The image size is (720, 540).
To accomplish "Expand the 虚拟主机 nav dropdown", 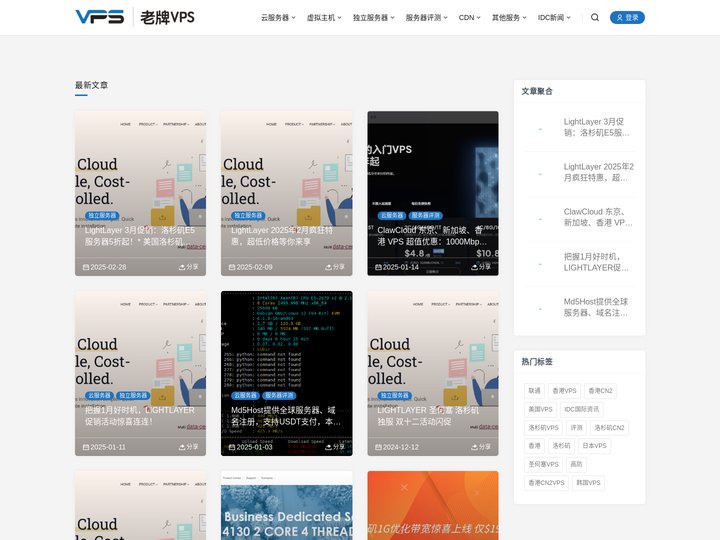I will tap(324, 17).
